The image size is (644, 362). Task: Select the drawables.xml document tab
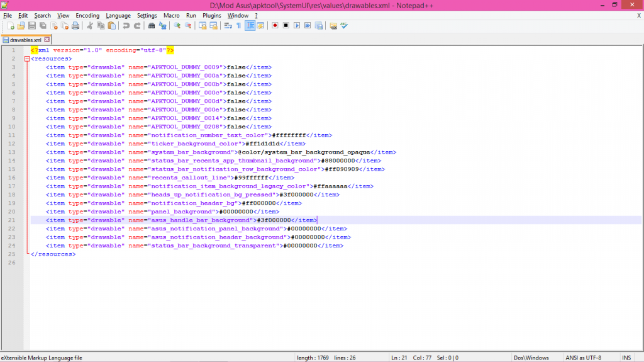click(x=25, y=40)
